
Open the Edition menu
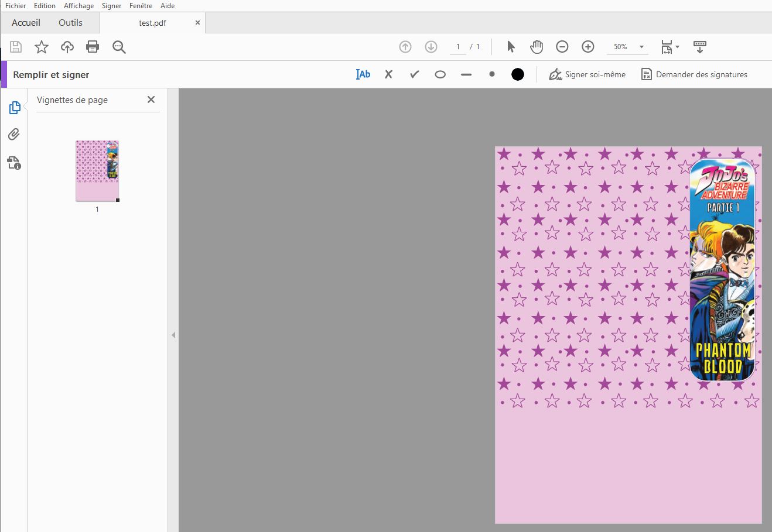click(x=45, y=5)
